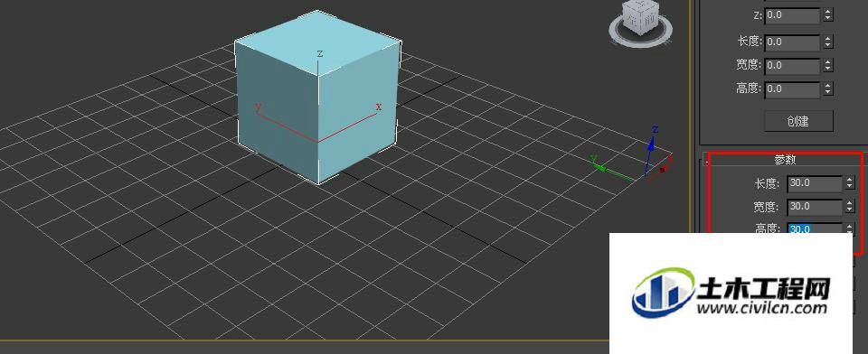The image size is (868, 354).
Task: Click the spinner for 宽度 0.0
Action: pos(827,65)
